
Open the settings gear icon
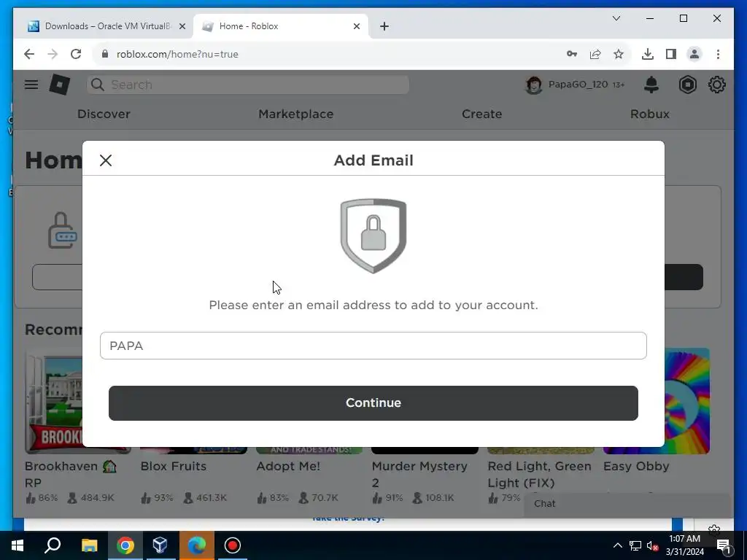click(716, 85)
